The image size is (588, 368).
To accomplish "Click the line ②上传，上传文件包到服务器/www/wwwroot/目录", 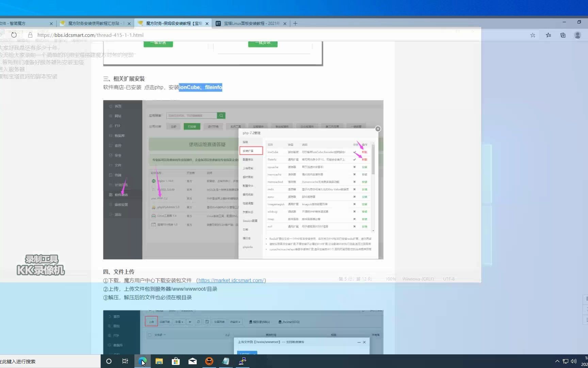I will (160, 289).
